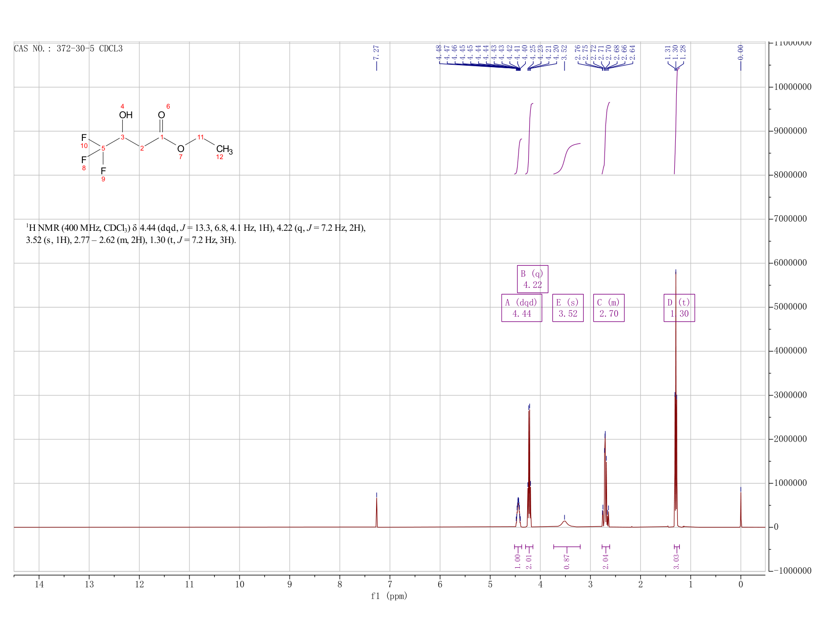Viewport: 834px width, 644px height.
Task: Select the multiplet box C (m) 2.70
Action: coord(609,308)
